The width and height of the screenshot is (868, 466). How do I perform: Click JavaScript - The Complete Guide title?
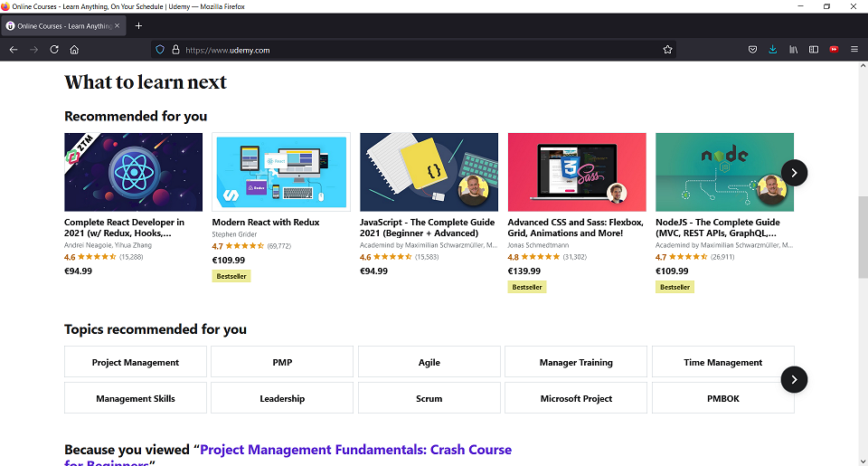coord(428,228)
